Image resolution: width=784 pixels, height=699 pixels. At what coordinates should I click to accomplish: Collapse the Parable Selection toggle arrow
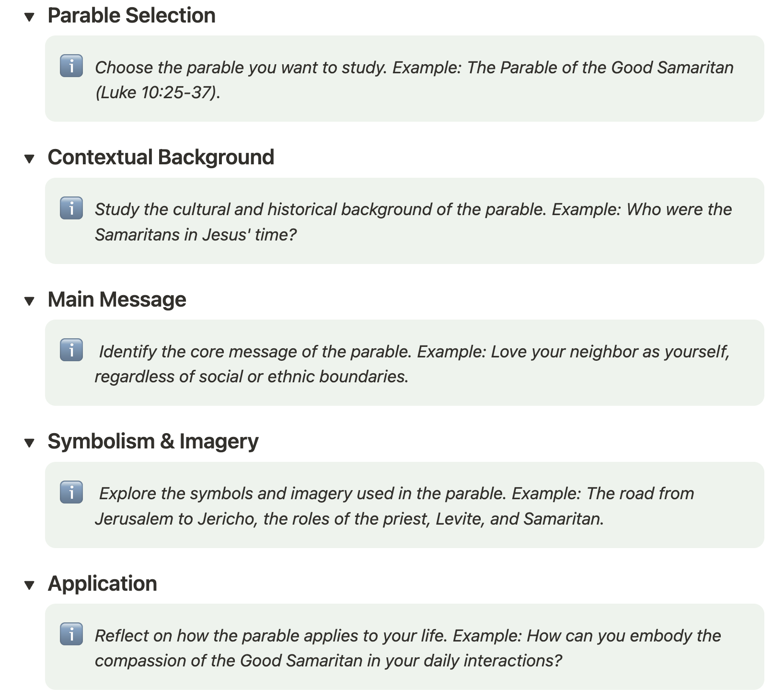point(30,17)
